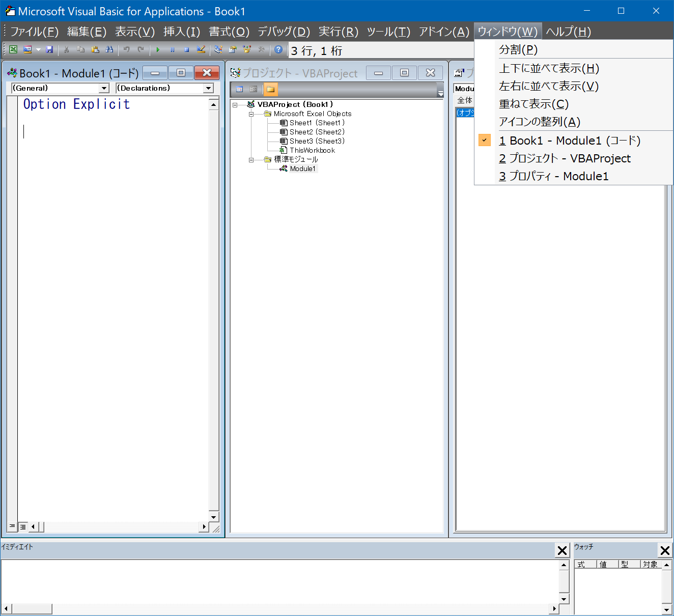Select Sheet2 (Sheet2) in the project tree
Image resolution: width=674 pixels, height=616 pixels.
(x=316, y=132)
